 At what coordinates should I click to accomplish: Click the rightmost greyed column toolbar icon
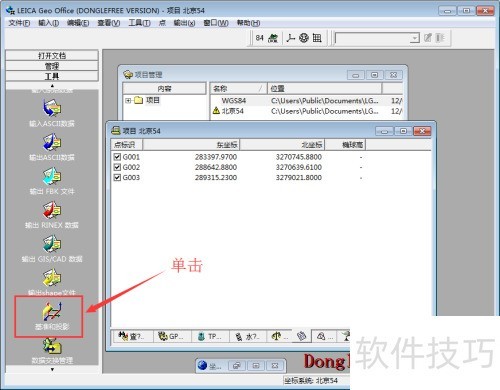(440, 38)
